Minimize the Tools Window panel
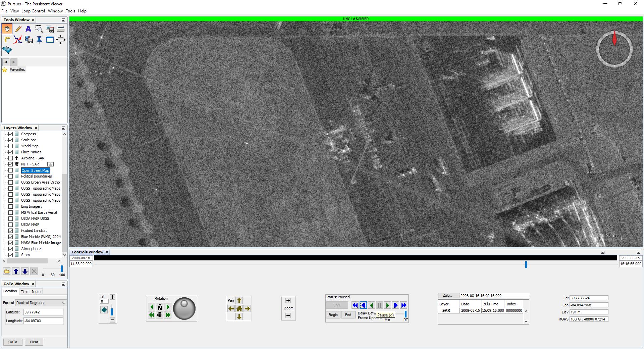 point(63,20)
